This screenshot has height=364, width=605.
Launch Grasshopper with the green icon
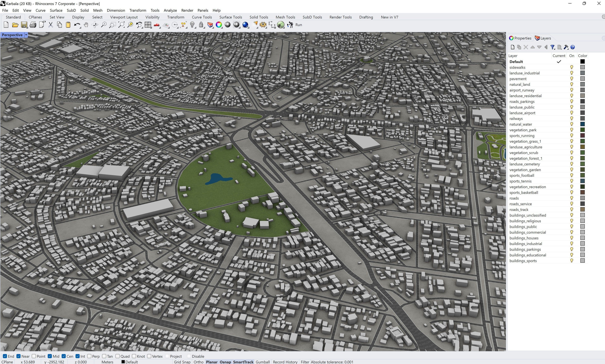click(281, 25)
